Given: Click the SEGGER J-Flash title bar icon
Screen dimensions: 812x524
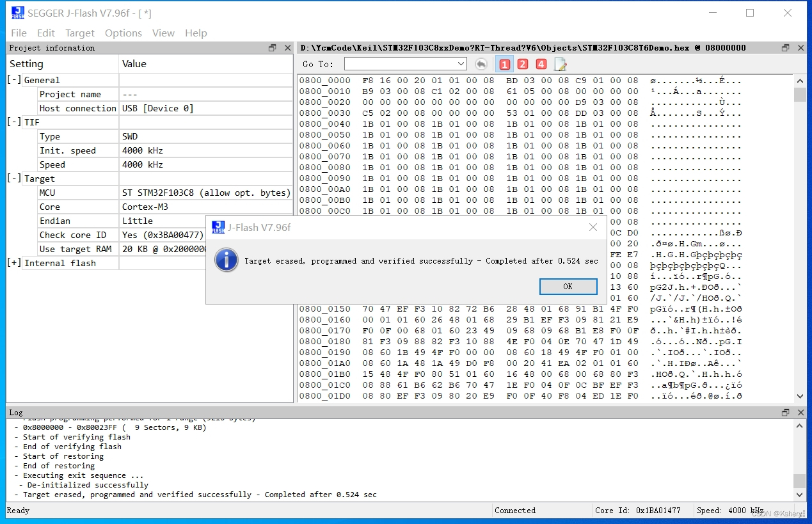Looking at the screenshot, I should [17, 13].
